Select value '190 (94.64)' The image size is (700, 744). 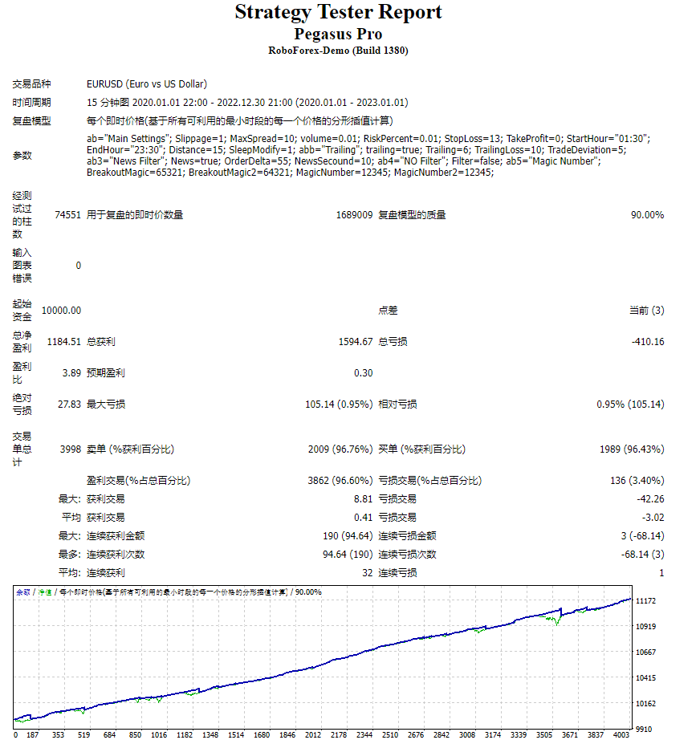click(x=348, y=535)
